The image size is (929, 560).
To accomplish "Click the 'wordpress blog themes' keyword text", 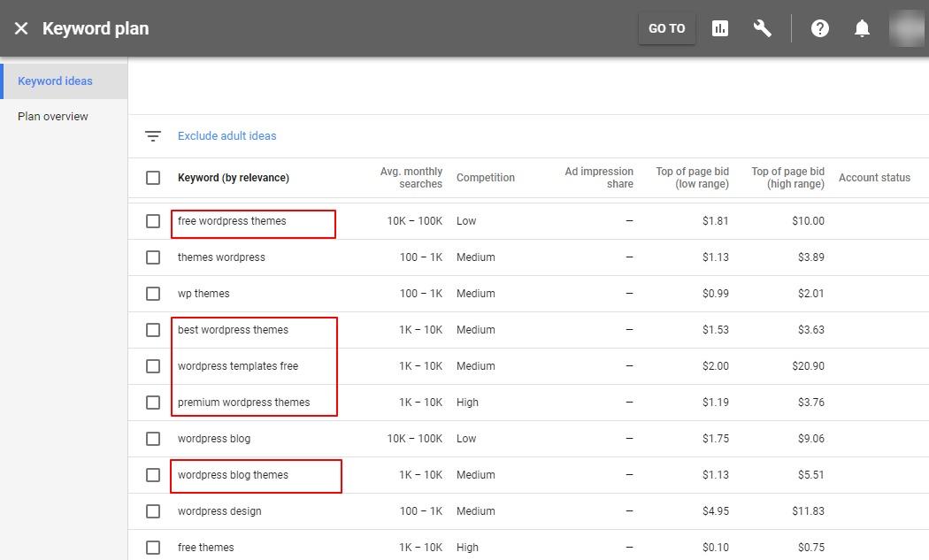I will 233,475.
